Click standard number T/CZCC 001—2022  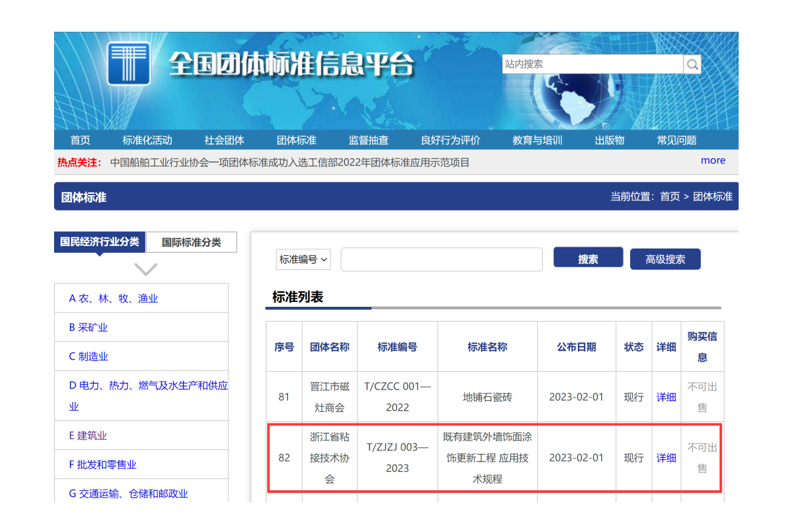coord(397,397)
